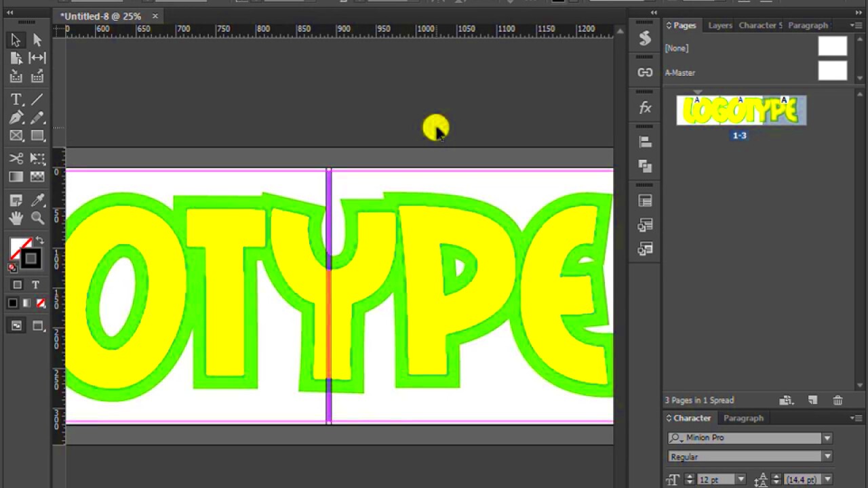Select the Content Collector tool
868x488 pixels.
[x=16, y=77]
